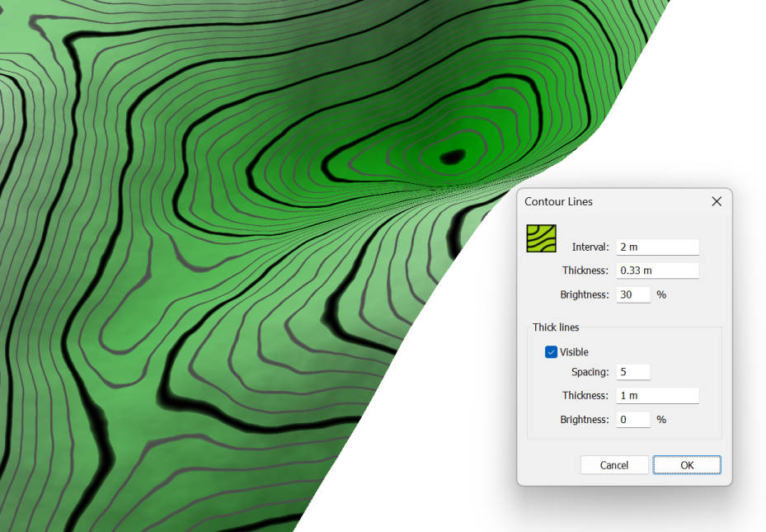
Task: Click the Brightness label in the Thick lines group
Action: tap(584, 420)
